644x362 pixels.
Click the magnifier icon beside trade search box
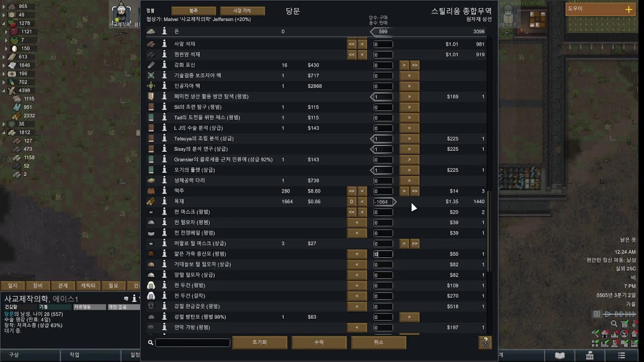(150, 342)
